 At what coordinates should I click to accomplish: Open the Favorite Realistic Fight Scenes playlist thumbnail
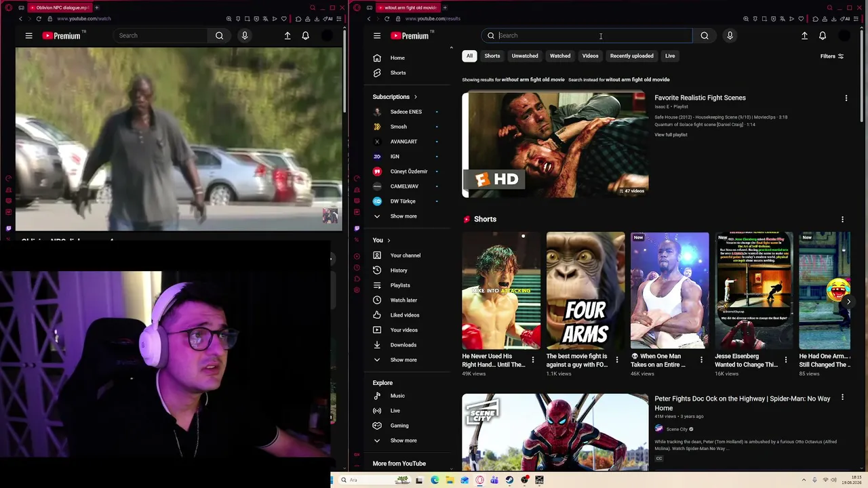pyautogui.click(x=555, y=145)
